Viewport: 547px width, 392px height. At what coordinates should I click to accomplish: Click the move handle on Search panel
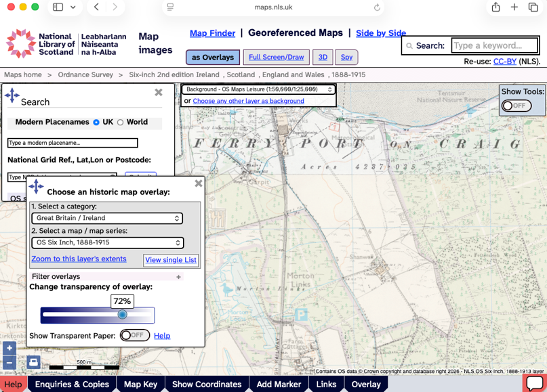[x=12, y=95]
